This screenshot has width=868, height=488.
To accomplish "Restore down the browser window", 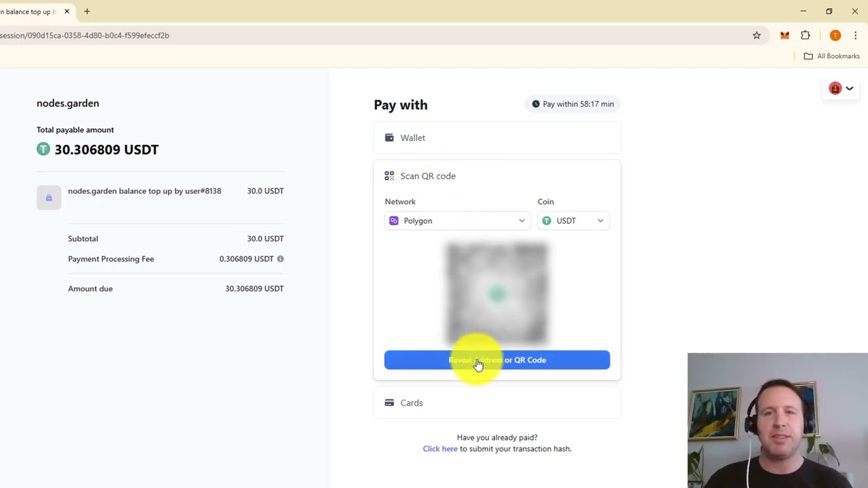I will 829,12.
